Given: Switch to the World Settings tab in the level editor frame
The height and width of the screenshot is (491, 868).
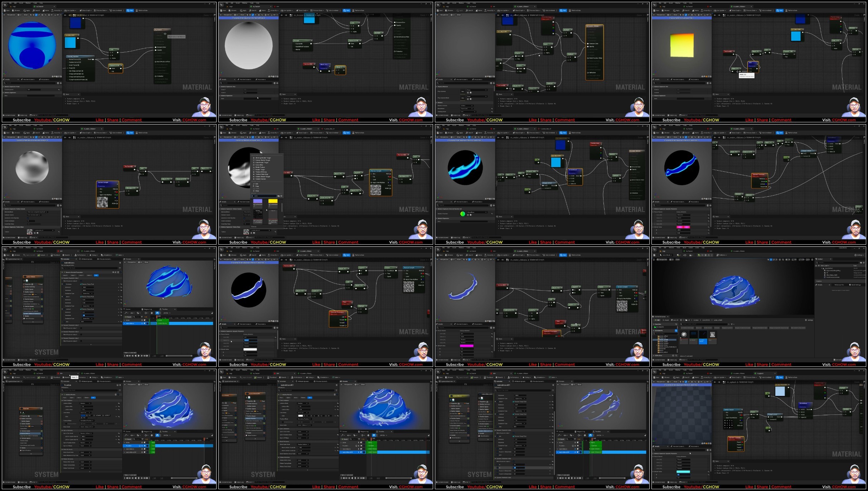Looking at the screenshot, I should pos(855,285).
